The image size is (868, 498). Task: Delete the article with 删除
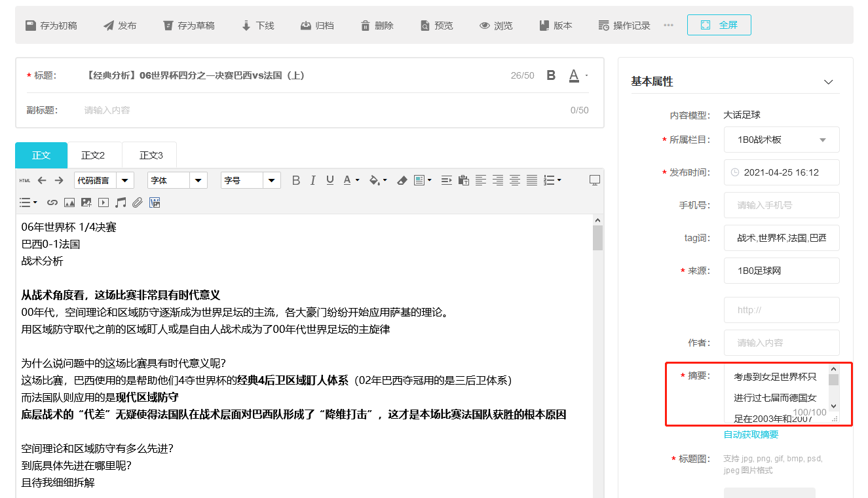coord(377,26)
